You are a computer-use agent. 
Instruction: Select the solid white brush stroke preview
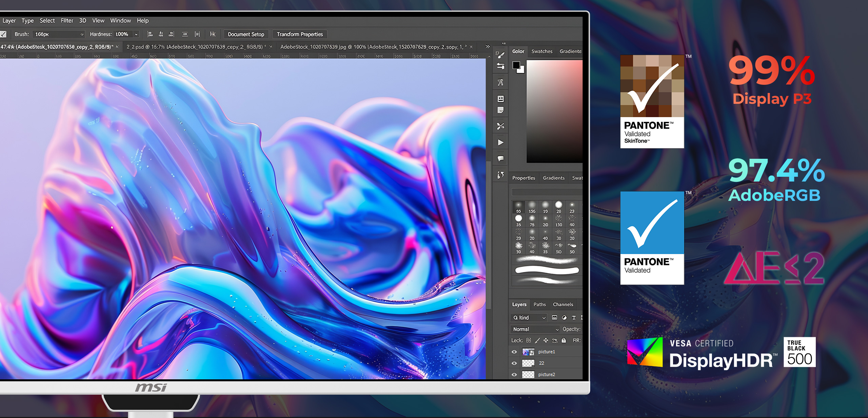(547, 270)
